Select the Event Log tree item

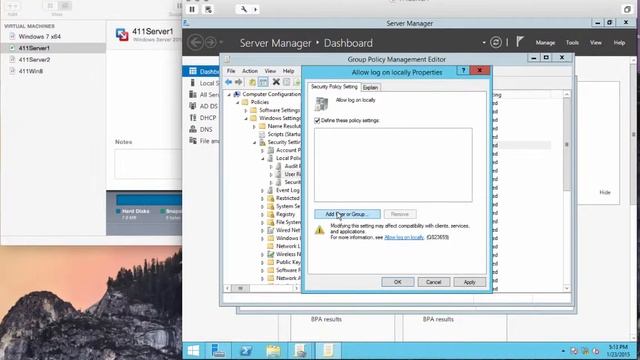point(284,190)
